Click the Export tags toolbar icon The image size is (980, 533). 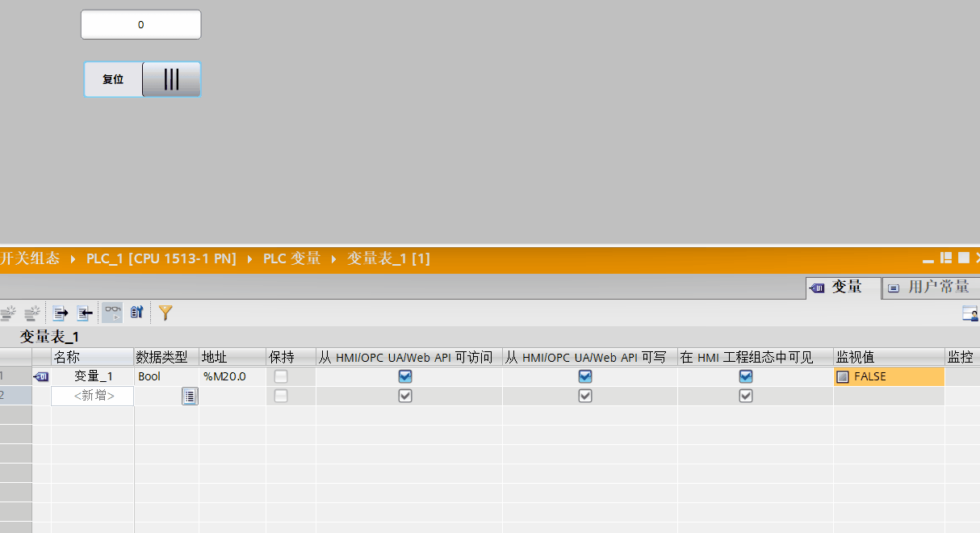[61, 313]
